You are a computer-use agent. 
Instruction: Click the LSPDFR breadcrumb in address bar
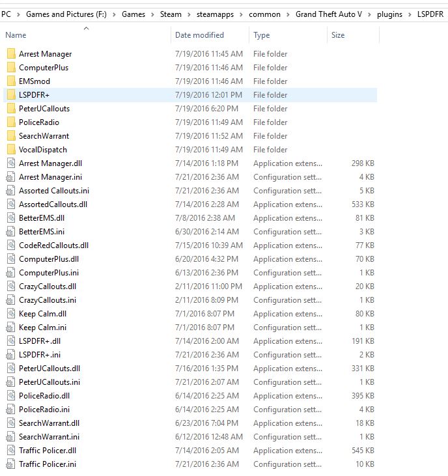(x=430, y=14)
